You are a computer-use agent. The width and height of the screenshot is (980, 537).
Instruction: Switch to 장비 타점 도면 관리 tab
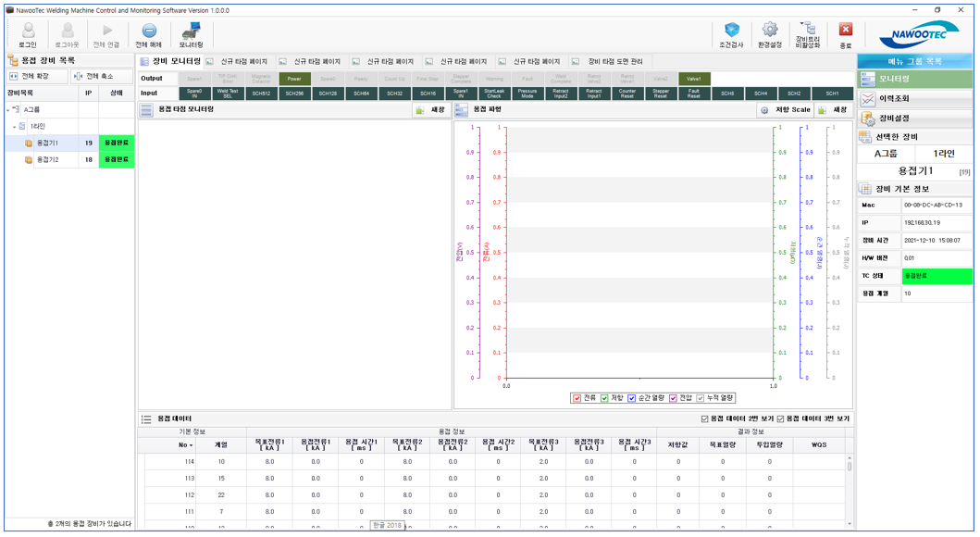614,62
